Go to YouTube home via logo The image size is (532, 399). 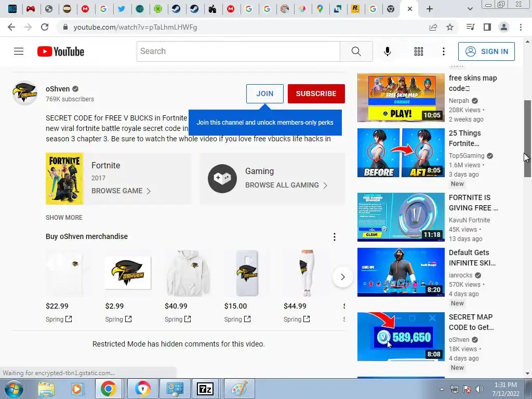point(61,51)
